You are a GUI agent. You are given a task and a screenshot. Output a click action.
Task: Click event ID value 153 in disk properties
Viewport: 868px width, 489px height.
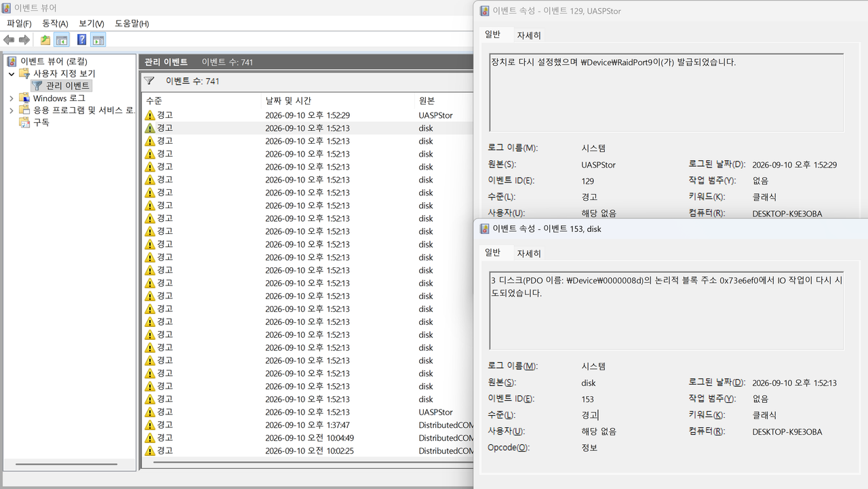click(x=588, y=399)
